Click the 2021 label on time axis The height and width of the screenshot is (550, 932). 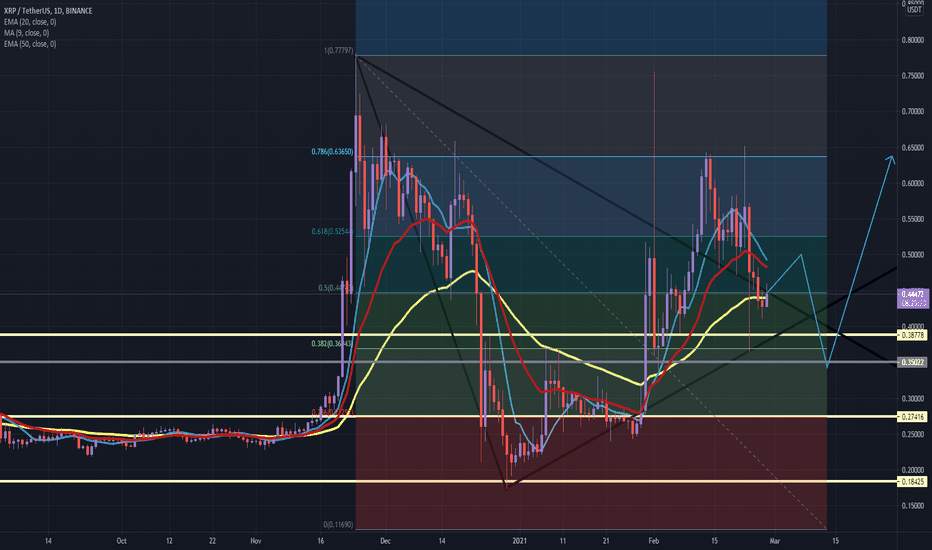pyautogui.click(x=519, y=541)
